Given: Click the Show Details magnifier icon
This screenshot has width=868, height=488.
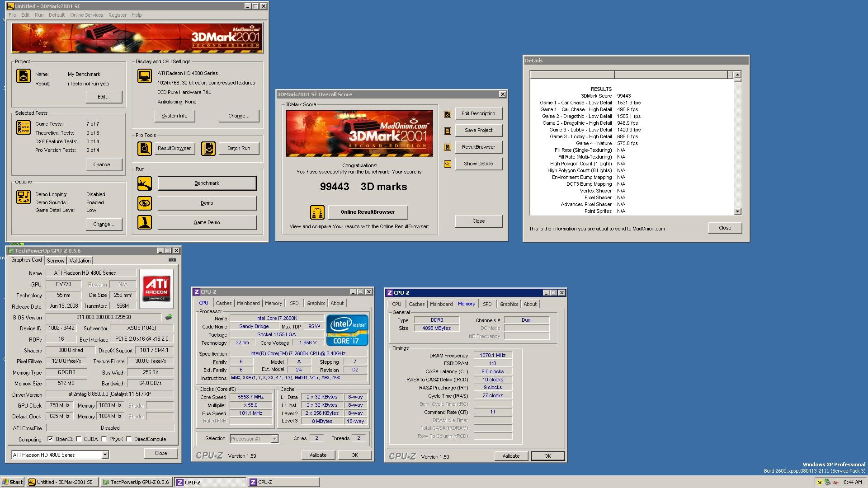Looking at the screenshot, I should pyautogui.click(x=448, y=164).
